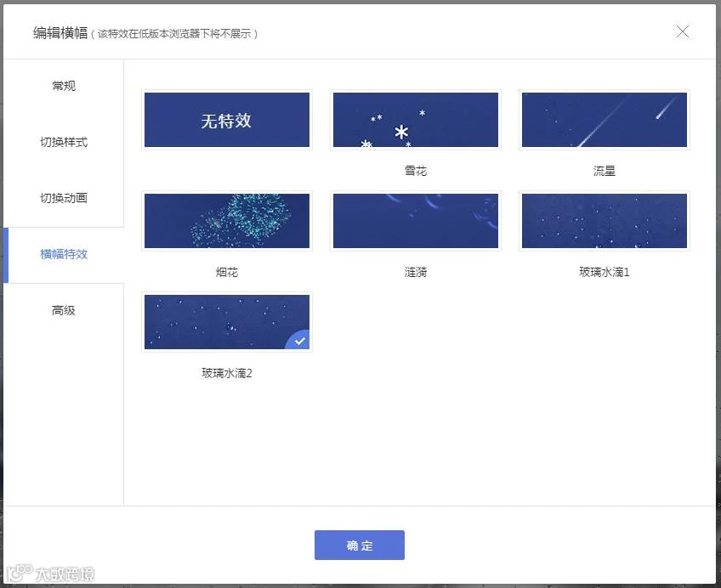Click the checkmark badge on 玻璃水滴2
Viewport: 721px width, 588px height.
point(299,341)
